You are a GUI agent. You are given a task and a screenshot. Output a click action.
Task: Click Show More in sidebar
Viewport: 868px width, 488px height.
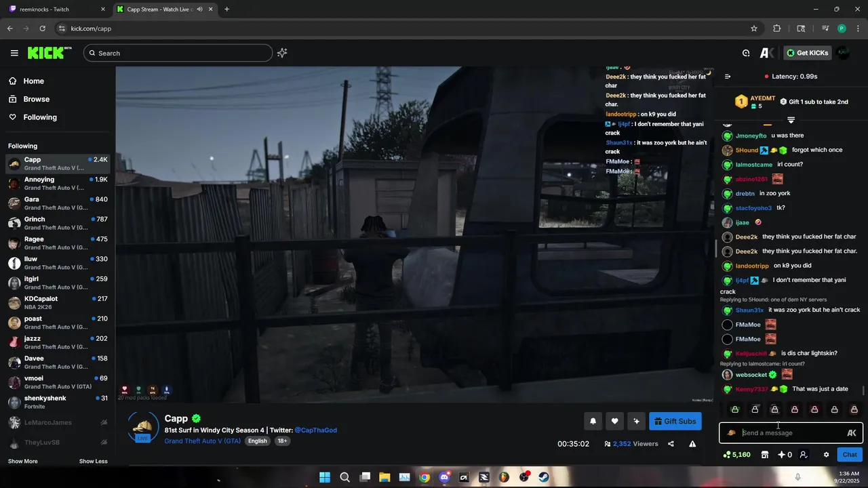click(x=23, y=462)
